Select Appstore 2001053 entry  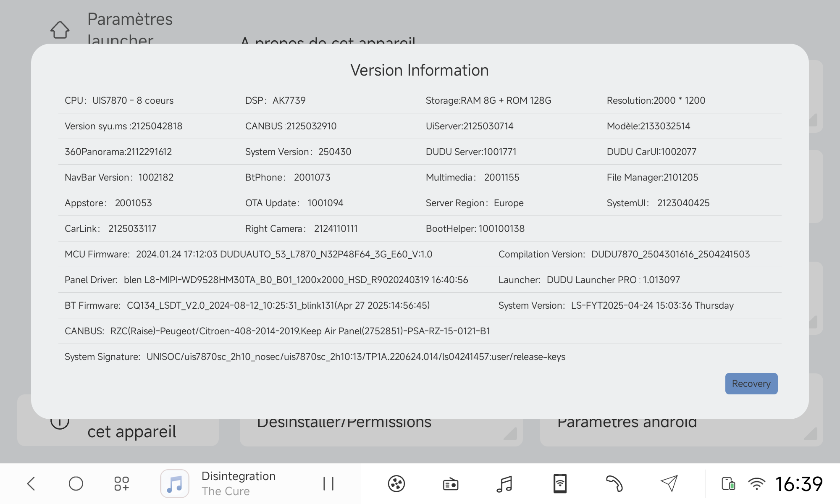[108, 203]
